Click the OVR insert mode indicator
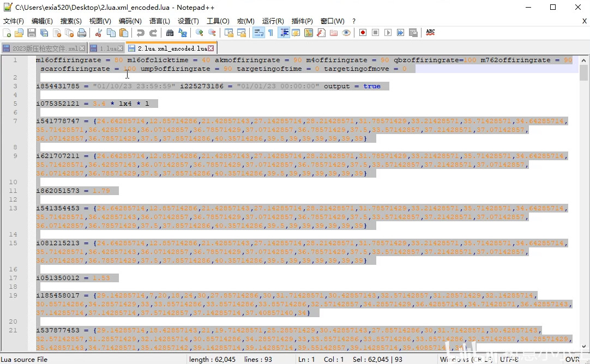 click(573, 360)
